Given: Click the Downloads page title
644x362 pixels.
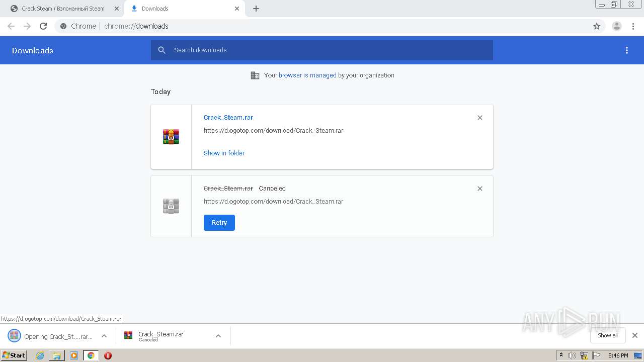Looking at the screenshot, I should (x=33, y=50).
